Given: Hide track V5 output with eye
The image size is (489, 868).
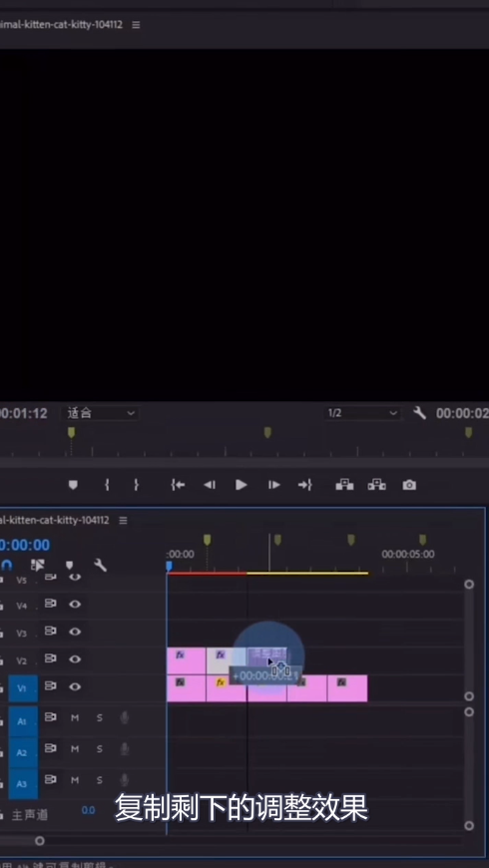Looking at the screenshot, I should pos(75,578).
